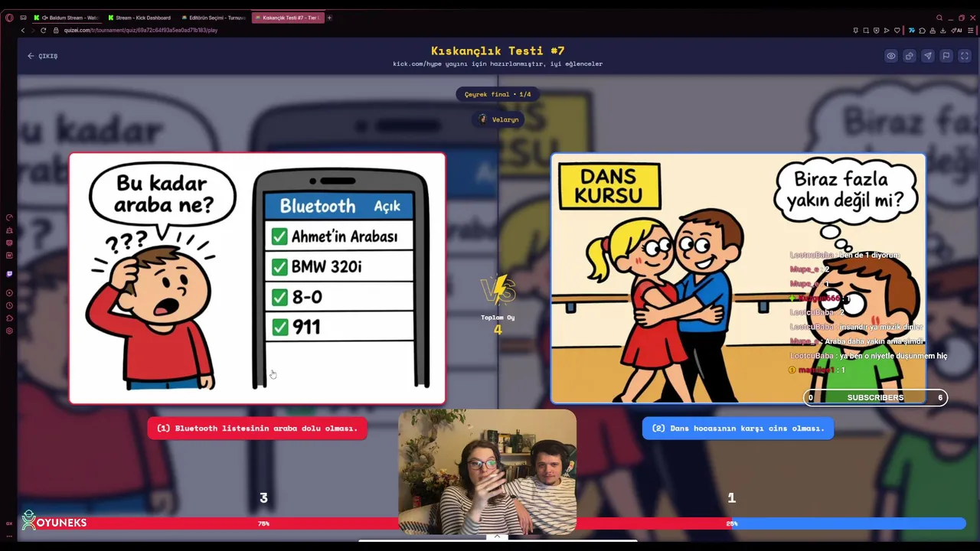980x551 pixels.
Task: Pick the Bluetooth car list picture
Action: 257,279
